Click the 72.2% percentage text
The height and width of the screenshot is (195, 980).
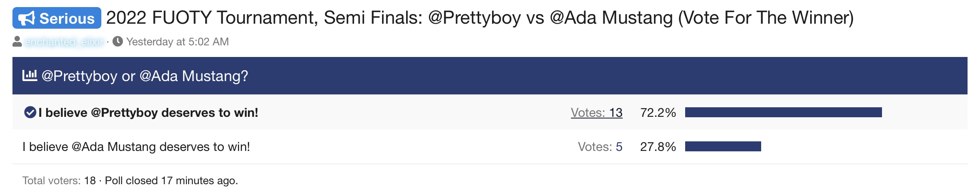pos(658,113)
